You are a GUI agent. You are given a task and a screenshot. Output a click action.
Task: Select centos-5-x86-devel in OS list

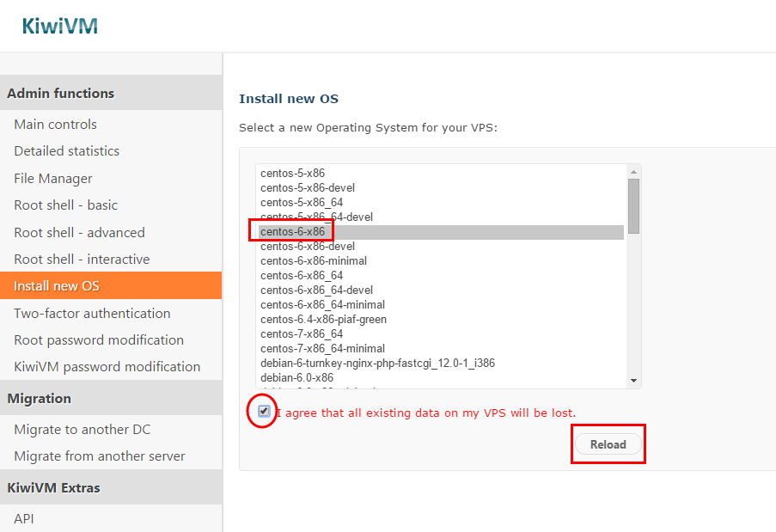coord(441,188)
